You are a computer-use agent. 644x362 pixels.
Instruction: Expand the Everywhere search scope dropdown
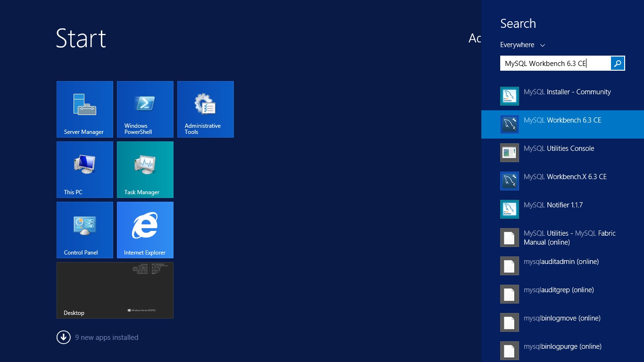coord(522,45)
